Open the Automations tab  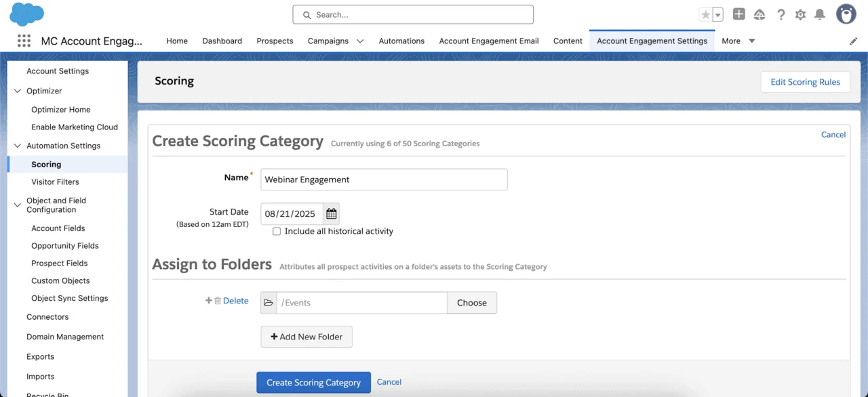coord(401,41)
